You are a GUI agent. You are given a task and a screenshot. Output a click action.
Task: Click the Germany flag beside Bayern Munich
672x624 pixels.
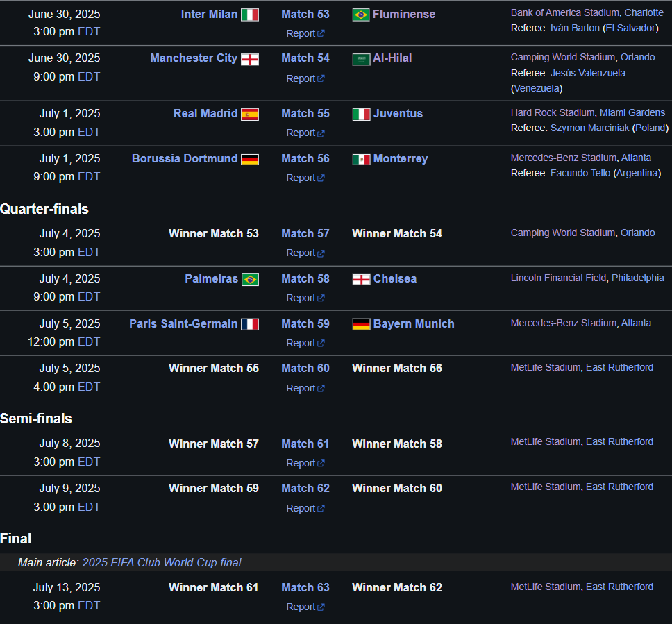tap(361, 324)
